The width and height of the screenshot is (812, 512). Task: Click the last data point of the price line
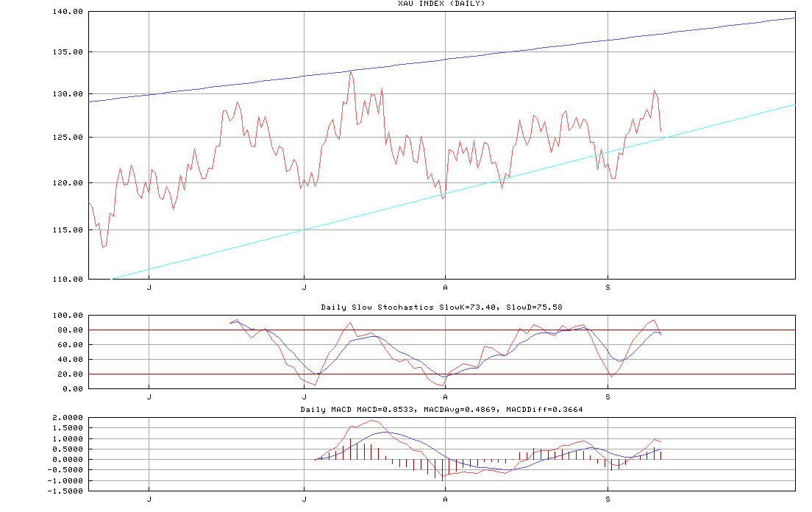(x=661, y=132)
